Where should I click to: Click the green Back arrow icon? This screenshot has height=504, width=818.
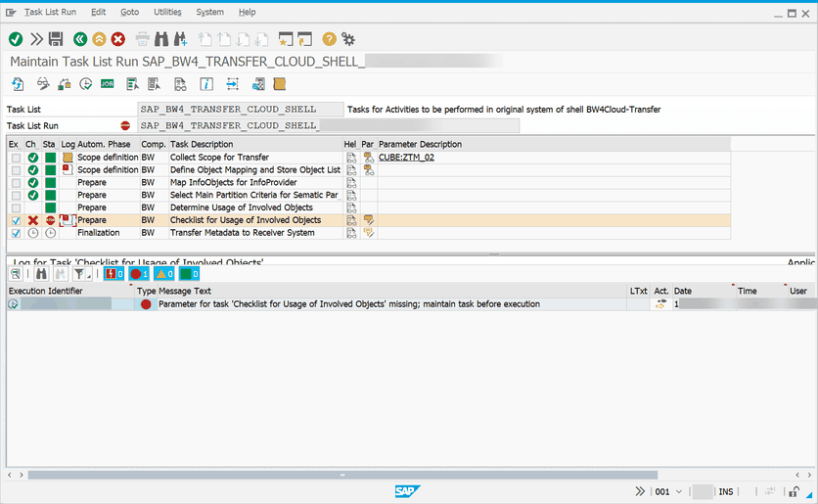pyautogui.click(x=80, y=39)
